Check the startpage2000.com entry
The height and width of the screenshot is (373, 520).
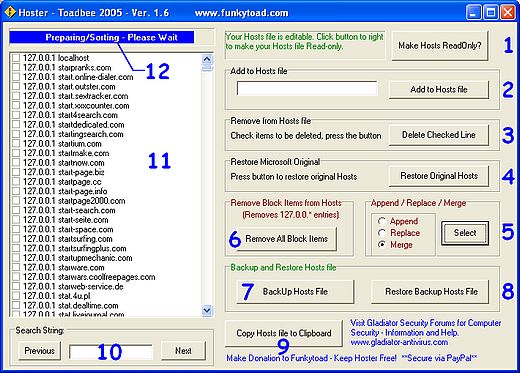[x=16, y=201]
